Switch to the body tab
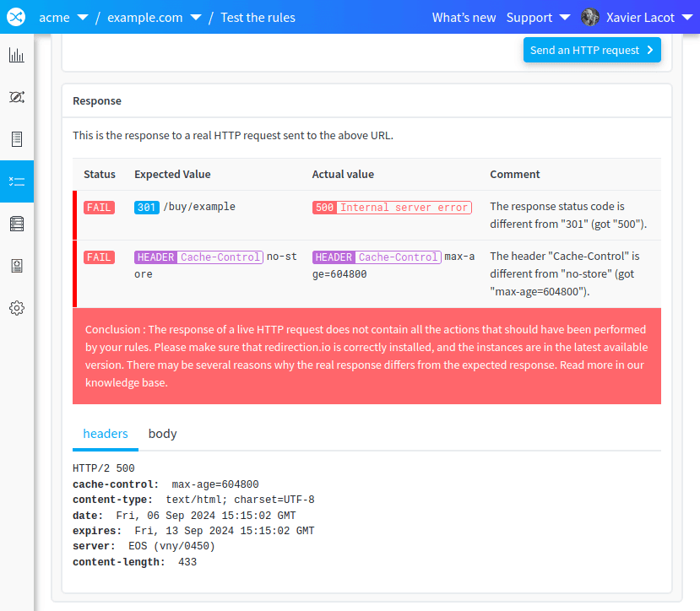The width and height of the screenshot is (700, 611). pos(162,434)
